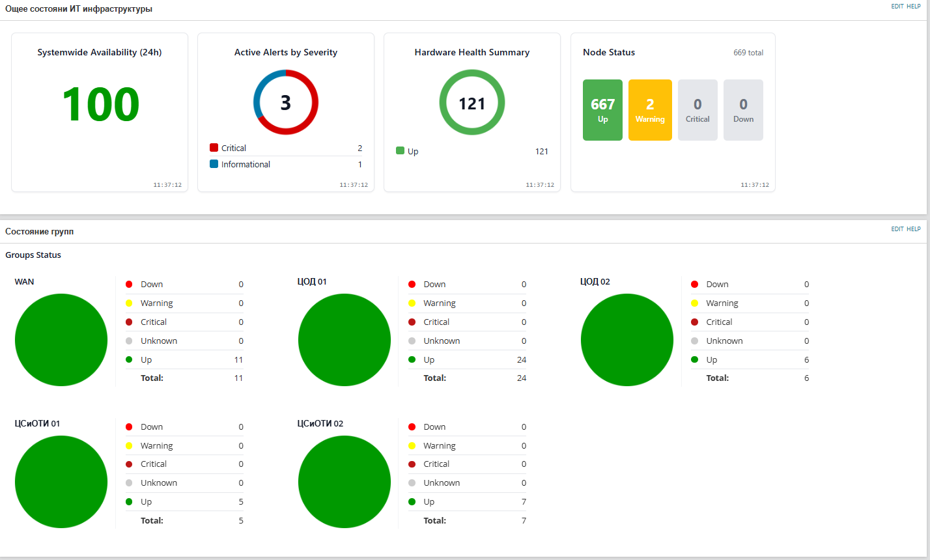The image size is (930, 560).
Task: Click the ЦСиОТИ 02 group pie chart
Action: click(344, 481)
